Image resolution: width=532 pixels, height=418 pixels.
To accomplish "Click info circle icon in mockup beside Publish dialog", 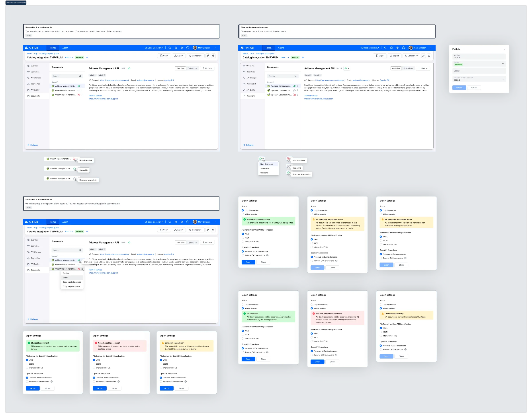I will [x=403, y=48].
